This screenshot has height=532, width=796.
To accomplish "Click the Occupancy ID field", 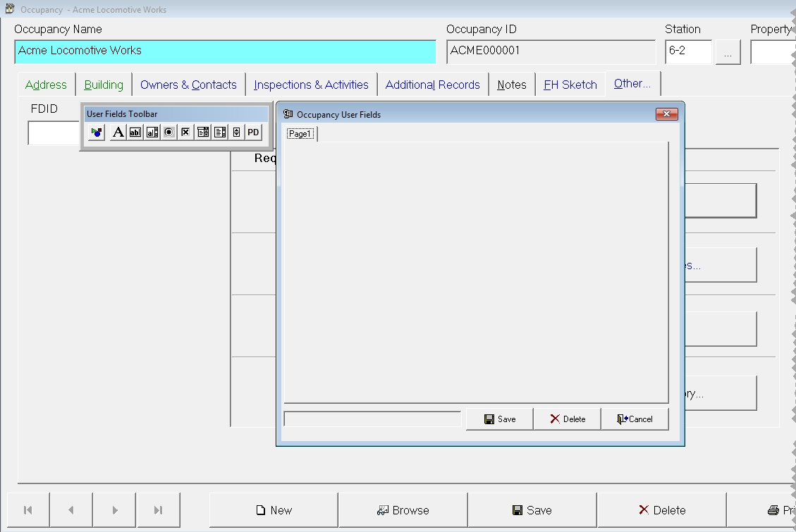I will (551, 51).
